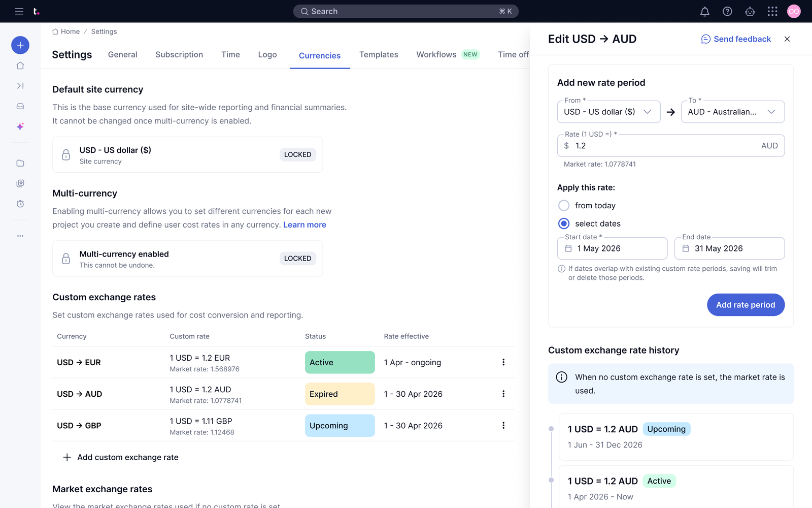Open the folder icon in the sidebar
812x508 pixels.
tap(20, 163)
